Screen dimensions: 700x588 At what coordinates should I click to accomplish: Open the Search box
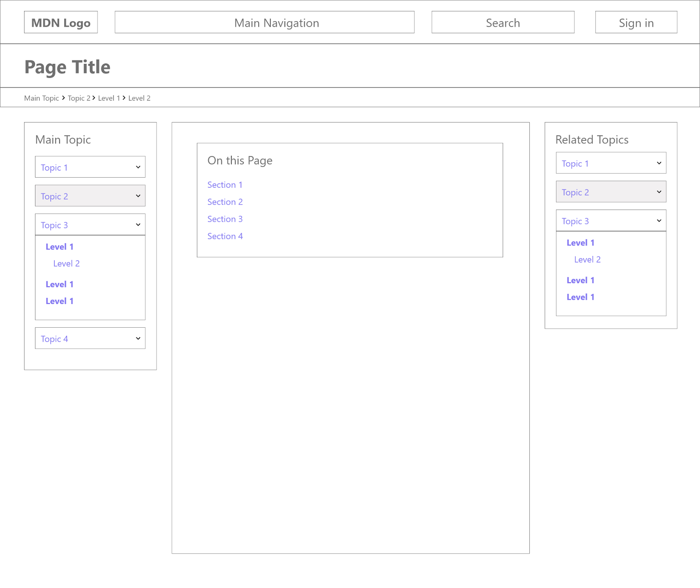[x=502, y=22]
